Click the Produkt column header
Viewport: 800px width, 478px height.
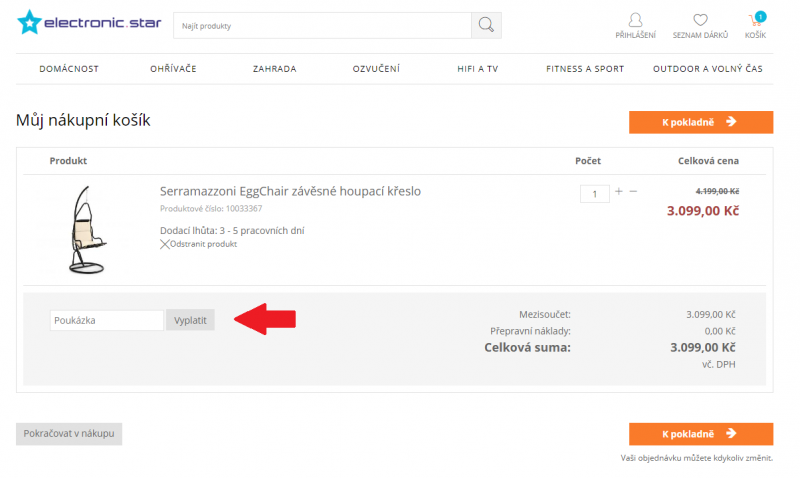pyautogui.click(x=68, y=161)
